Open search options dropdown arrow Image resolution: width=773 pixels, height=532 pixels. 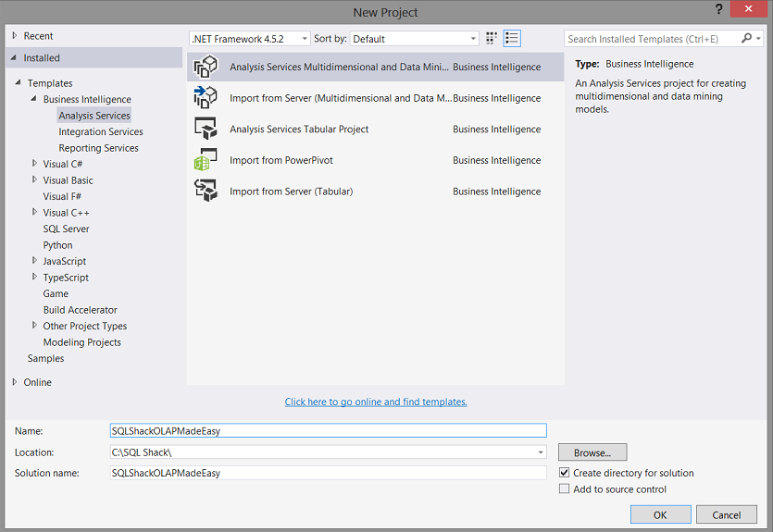758,39
